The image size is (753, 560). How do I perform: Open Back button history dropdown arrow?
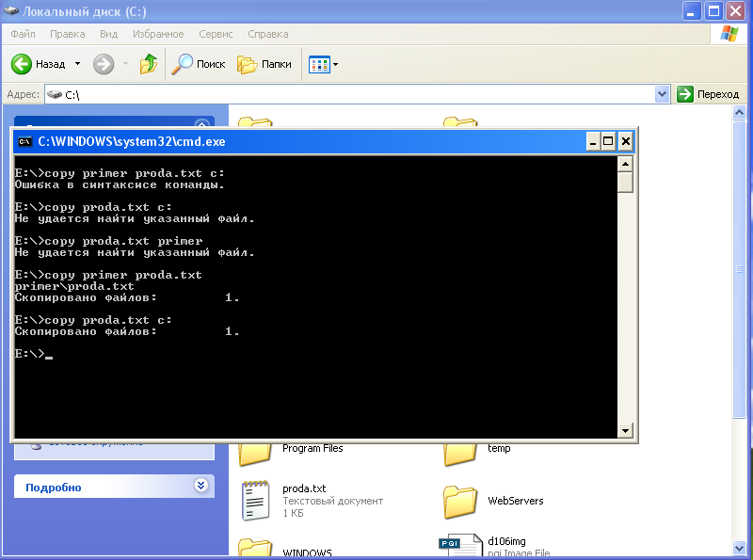click(x=78, y=64)
